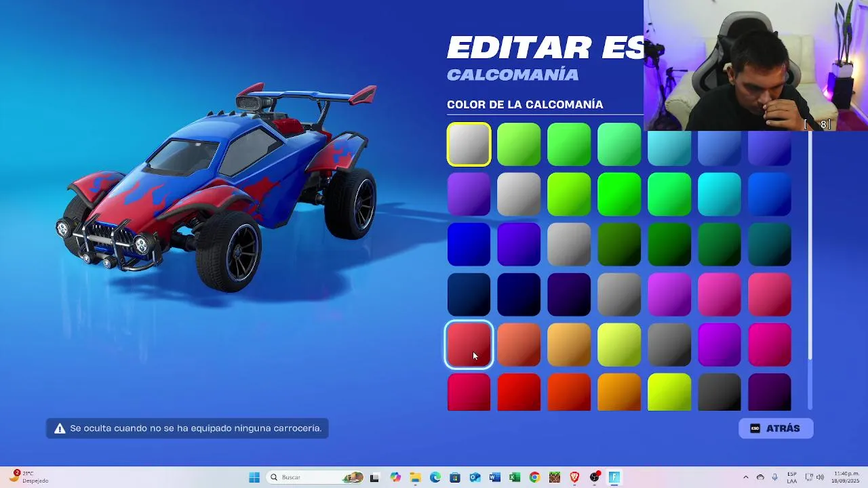Open Microsoft Edge from the taskbar
This screenshot has width=868, height=488.
(435, 477)
